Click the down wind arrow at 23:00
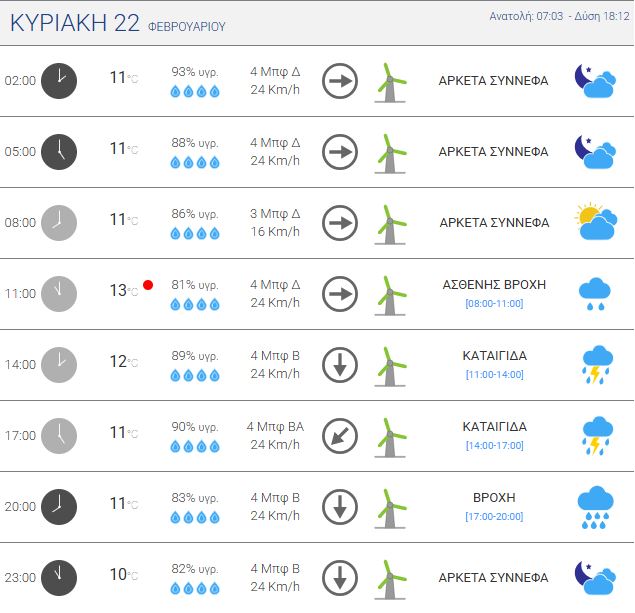This screenshot has width=635, height=613. tap(340, 578)
